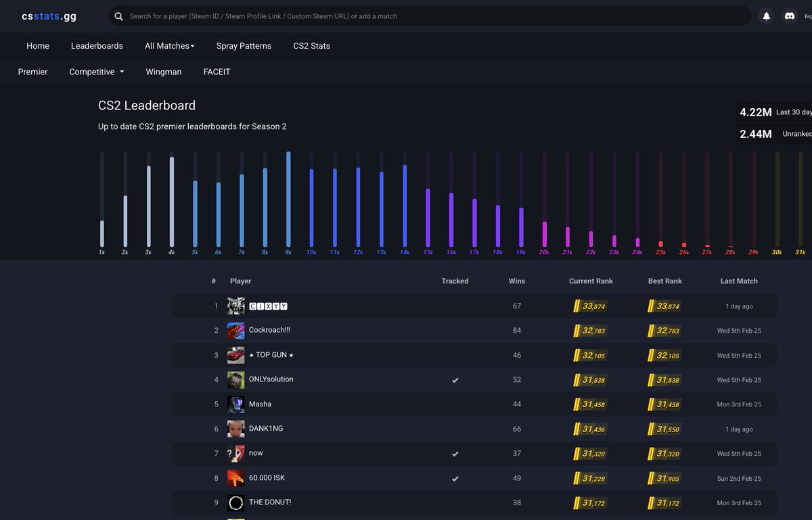
Task: Click wins value 84 for Cockroach!!!
Action: click(517, 331)
